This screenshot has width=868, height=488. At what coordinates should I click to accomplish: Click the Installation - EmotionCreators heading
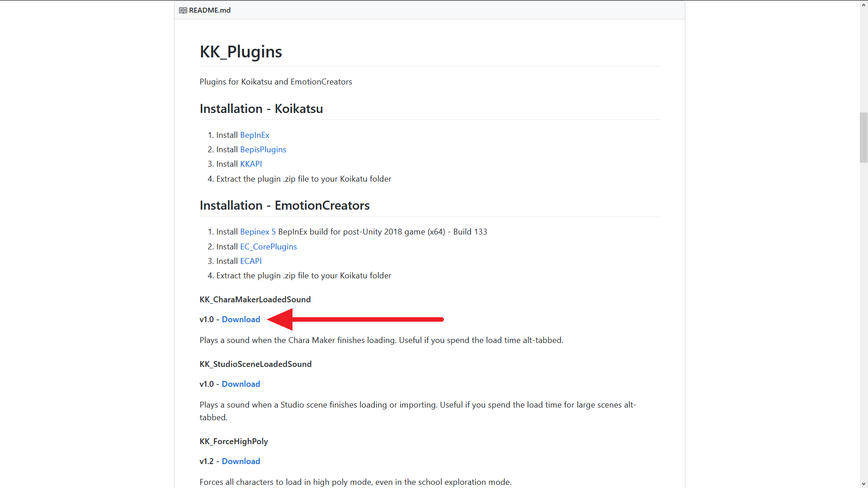pos(285,206)
